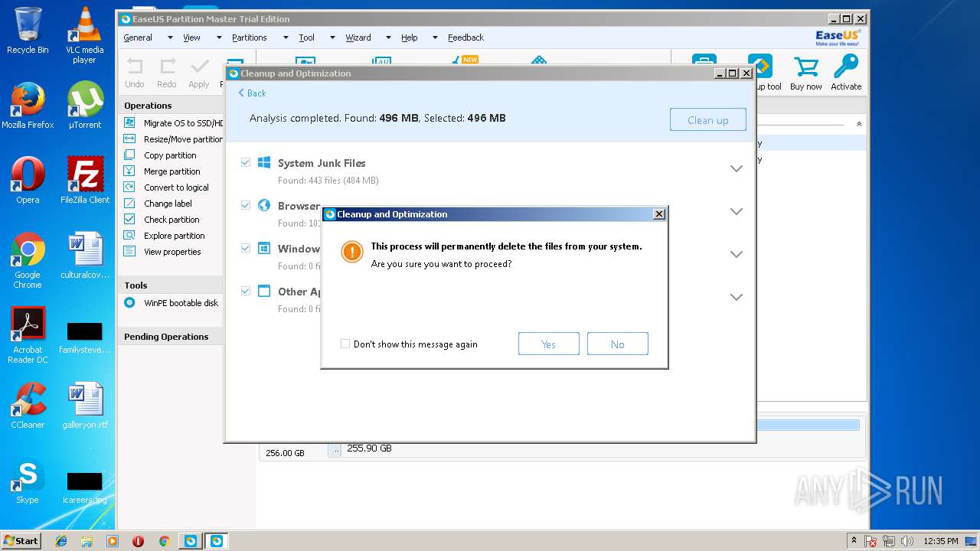Cancel deletion with the No button

[x=618, y=344]
